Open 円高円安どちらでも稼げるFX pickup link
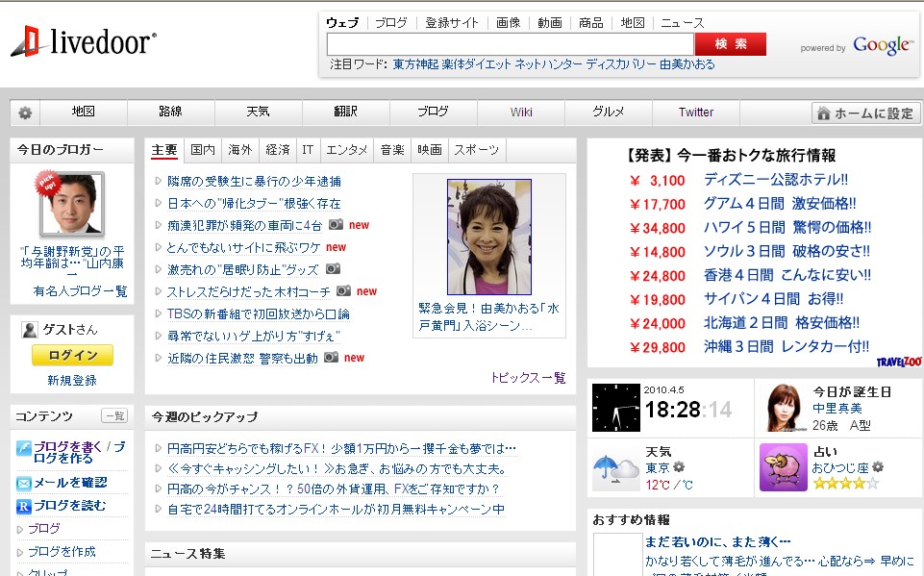924x576 pixels. pyautogui.click(x=341, y=448)
